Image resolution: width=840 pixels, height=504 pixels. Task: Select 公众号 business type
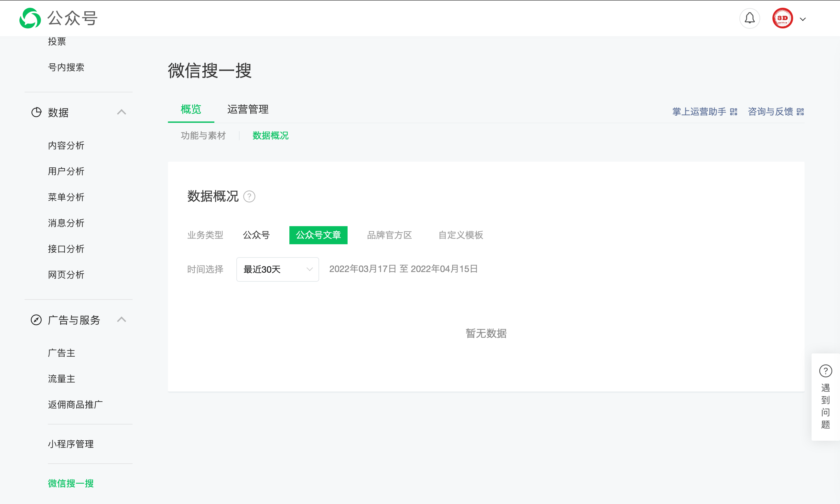point(256,235)
